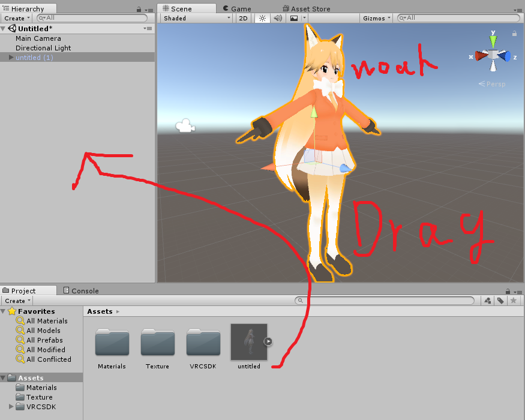This screenshot has height=420, width=525.
Task: Open the Project Create dropdown
Action: pyautogui.click(x=17, y=301)
